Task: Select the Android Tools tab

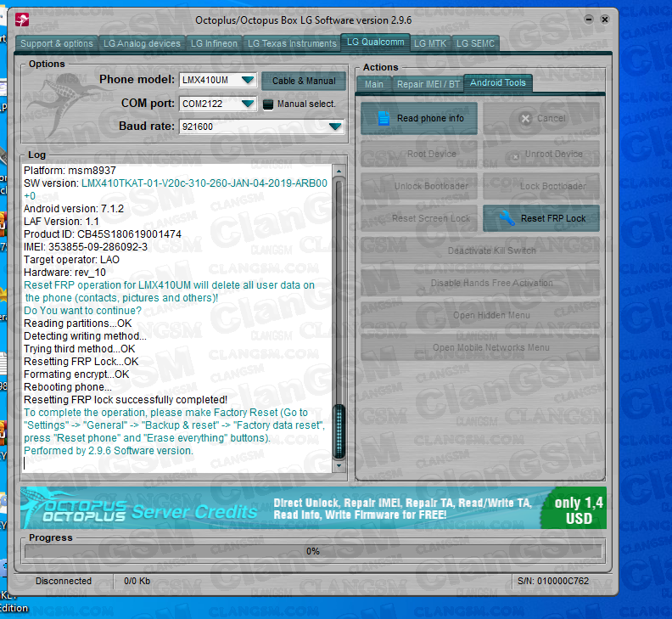Action: (x=498, y=82)
